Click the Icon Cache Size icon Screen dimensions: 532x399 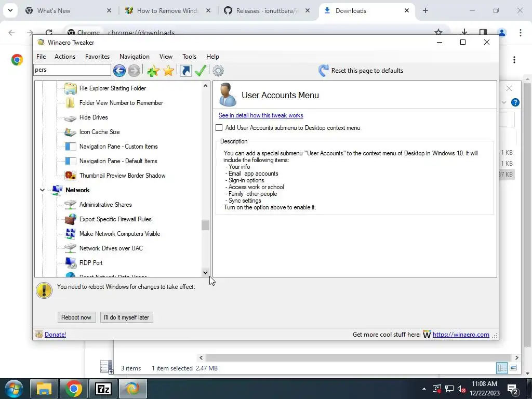[71, 132]
